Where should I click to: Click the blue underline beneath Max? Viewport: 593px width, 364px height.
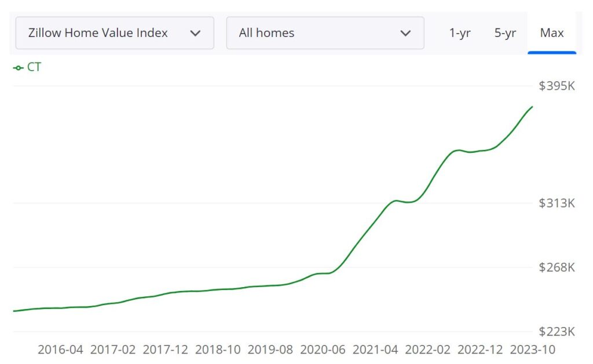coord(552,53)
